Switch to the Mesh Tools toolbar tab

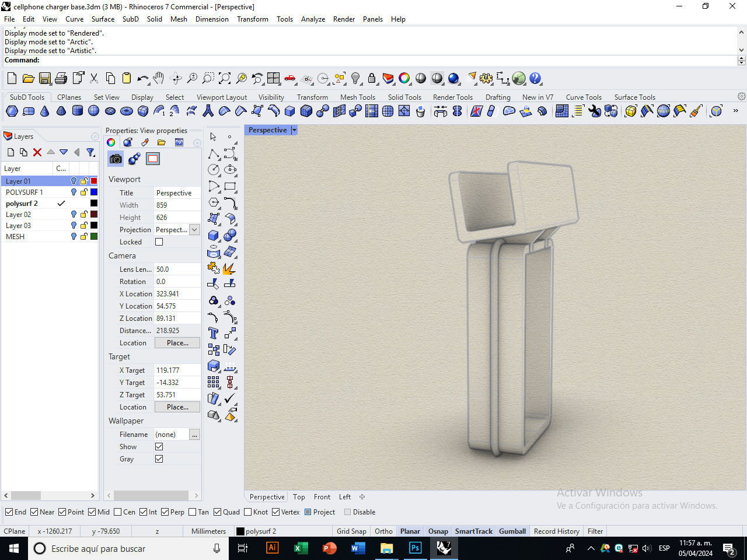point(357,97)
